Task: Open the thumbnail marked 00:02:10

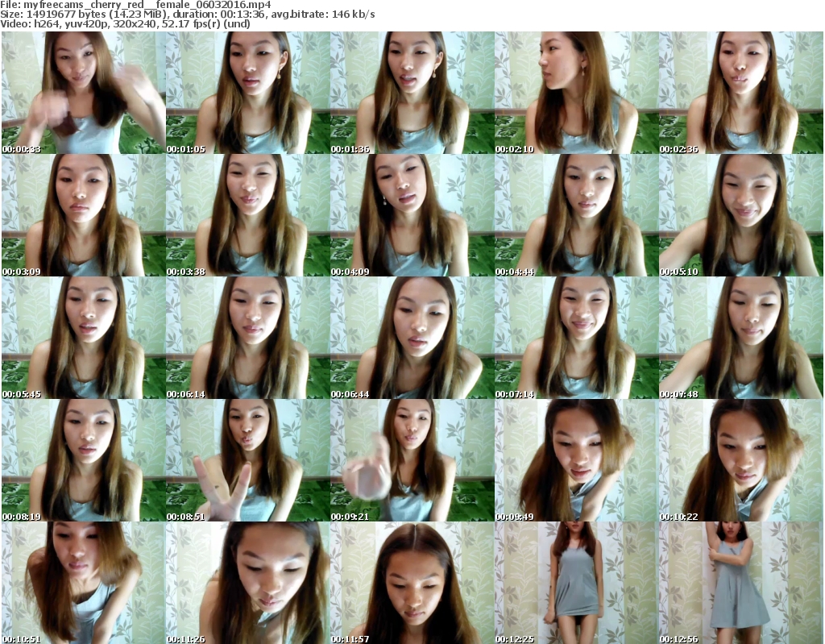Action: tap(576, 93)
